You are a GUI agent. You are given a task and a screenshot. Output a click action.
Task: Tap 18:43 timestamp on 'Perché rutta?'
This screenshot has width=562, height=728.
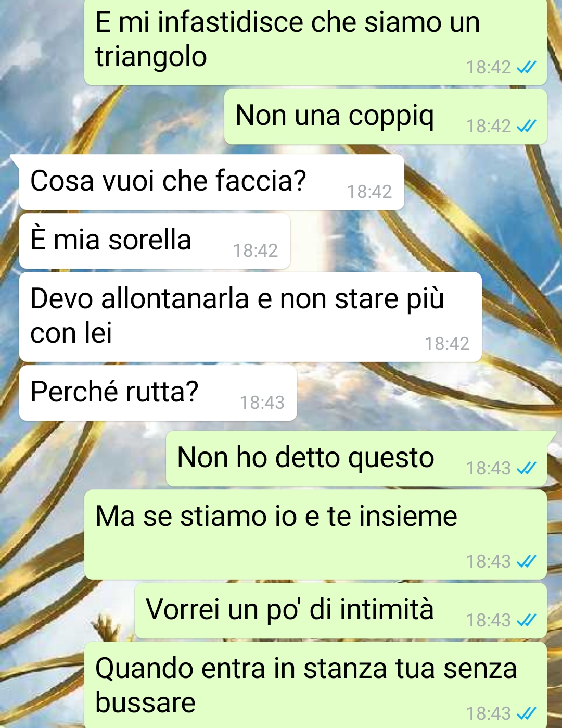pos(262,403)
